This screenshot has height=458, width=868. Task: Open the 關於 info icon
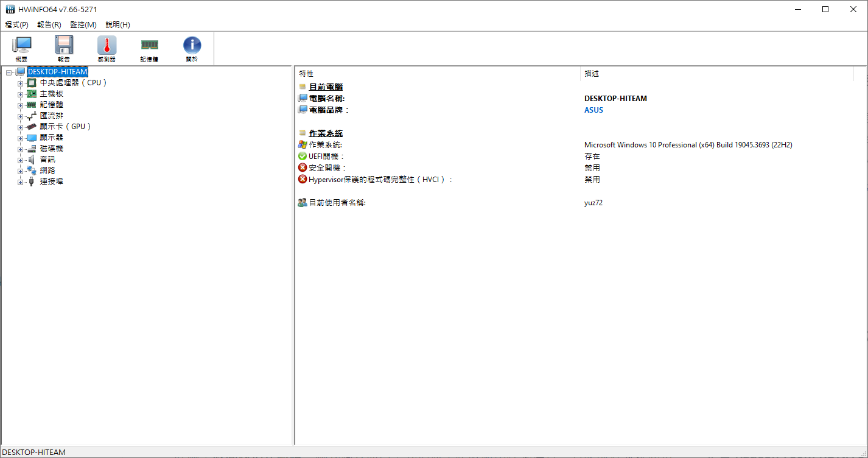[192, 49]
